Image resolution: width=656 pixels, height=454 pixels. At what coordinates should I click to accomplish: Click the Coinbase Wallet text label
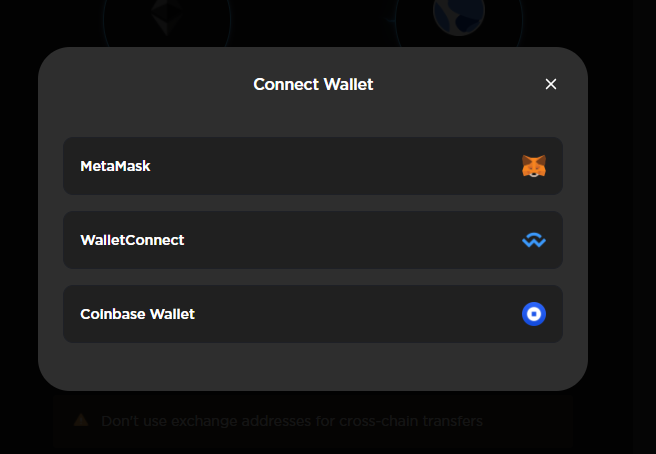point(137,314)
